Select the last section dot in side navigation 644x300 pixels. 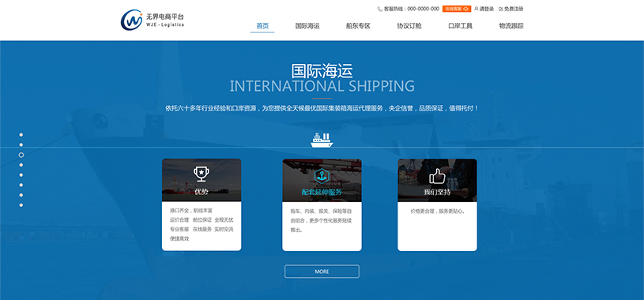21,205
